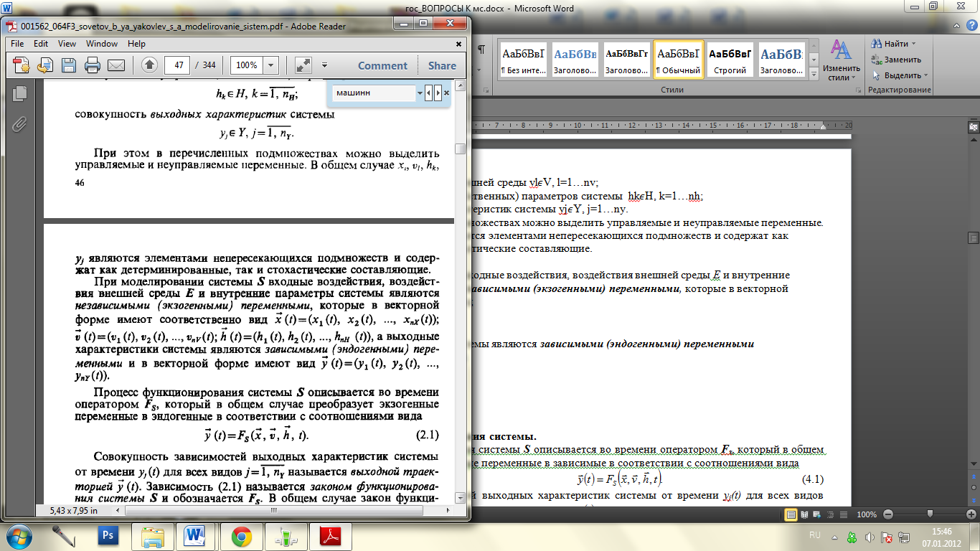Click the Email envelope icon in Adobe Reader

point(116,65)
